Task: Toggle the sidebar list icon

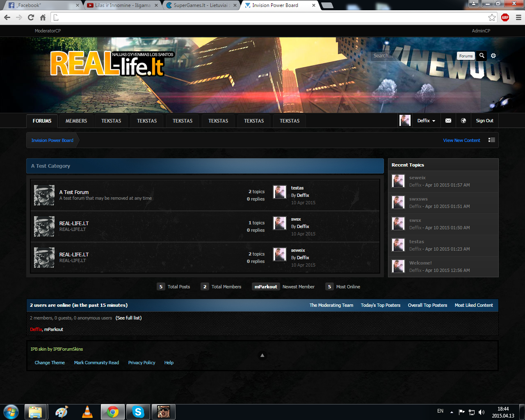Action: [x=492, y=140]
